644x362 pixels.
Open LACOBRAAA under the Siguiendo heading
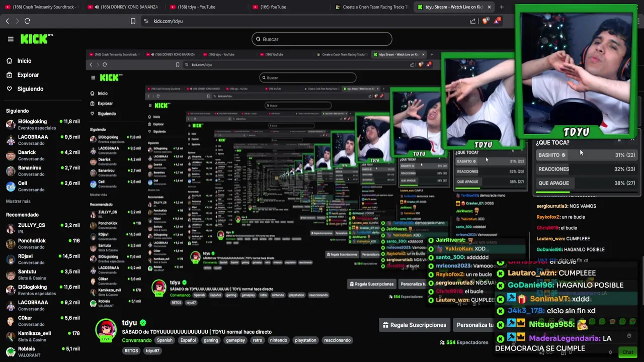(x=43, y=140)
